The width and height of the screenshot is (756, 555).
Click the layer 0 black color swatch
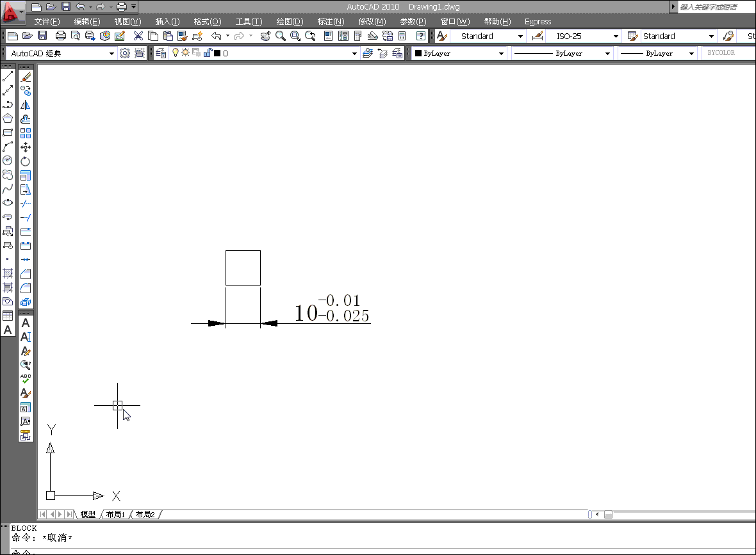217,53
